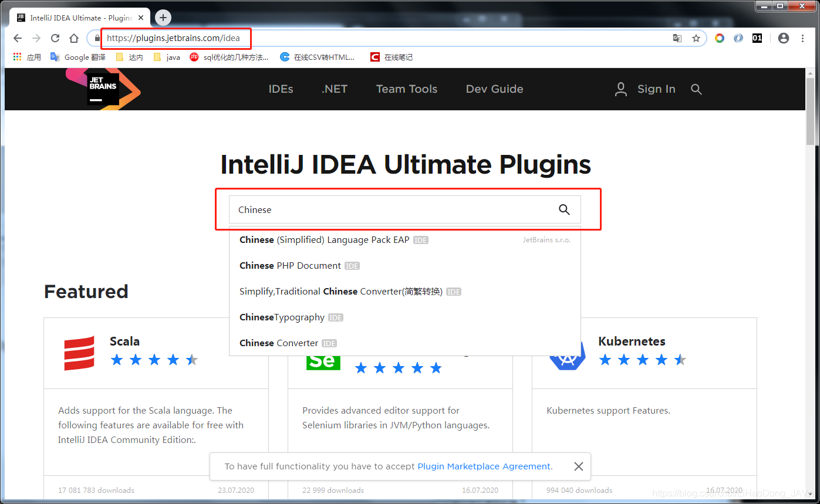Select the Chinese PHP Document suggestion
This screenshot has height=504, width=820.
(x=404, y=266)
